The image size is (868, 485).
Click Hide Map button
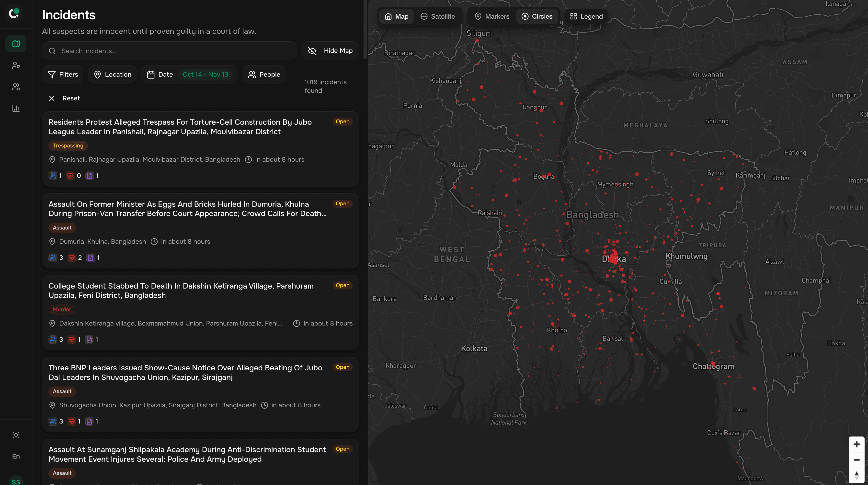tap(330, 51)
